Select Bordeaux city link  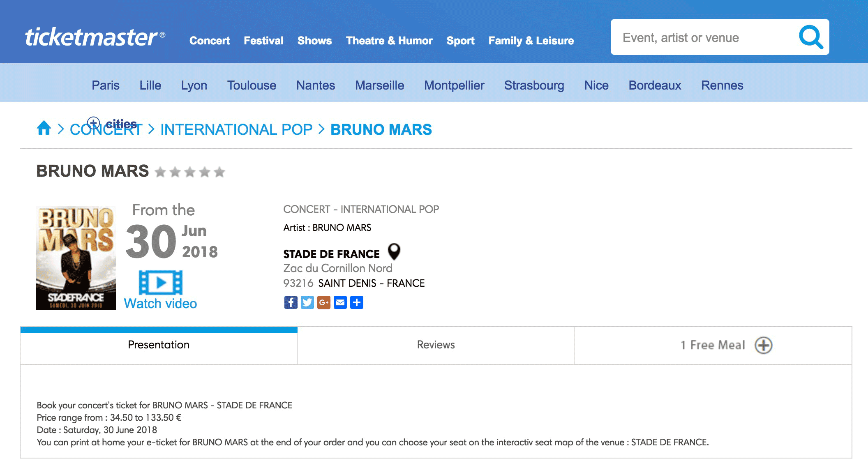point(655,85)
